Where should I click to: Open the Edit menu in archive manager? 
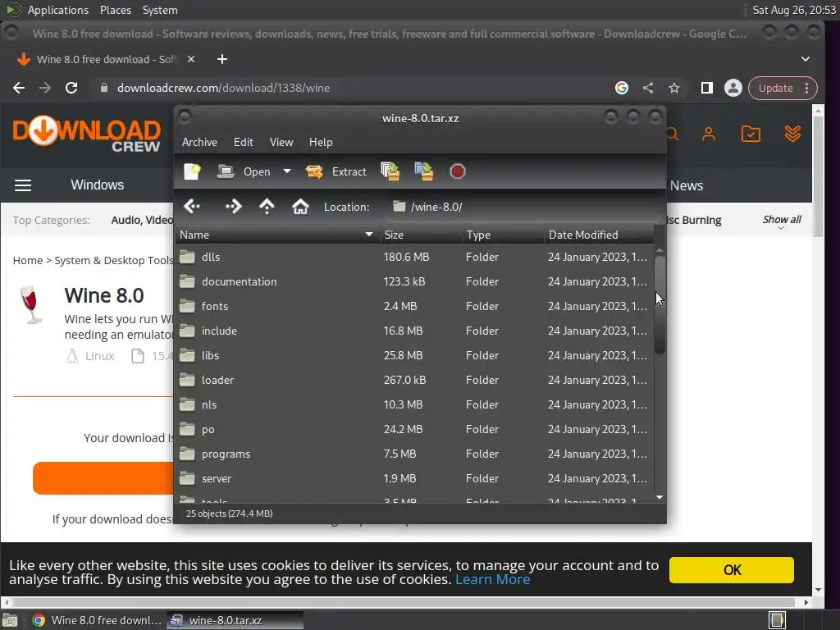pos(243,142)
